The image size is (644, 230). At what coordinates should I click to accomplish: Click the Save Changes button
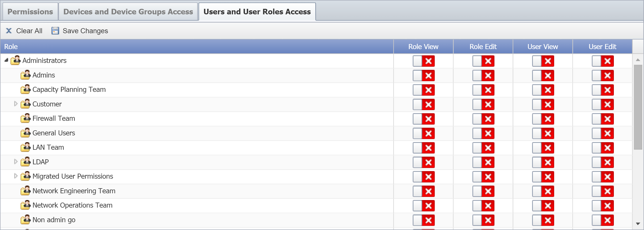80,31
